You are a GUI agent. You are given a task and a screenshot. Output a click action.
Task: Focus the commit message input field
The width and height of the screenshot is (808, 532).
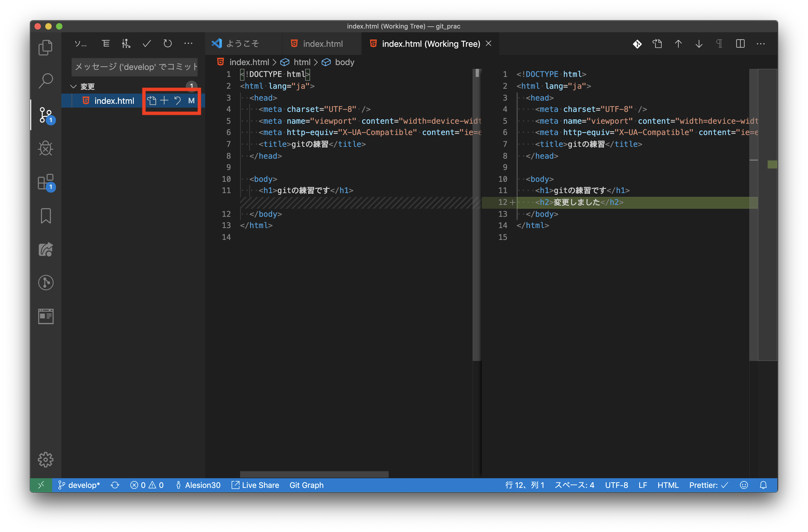click(134, 67)
